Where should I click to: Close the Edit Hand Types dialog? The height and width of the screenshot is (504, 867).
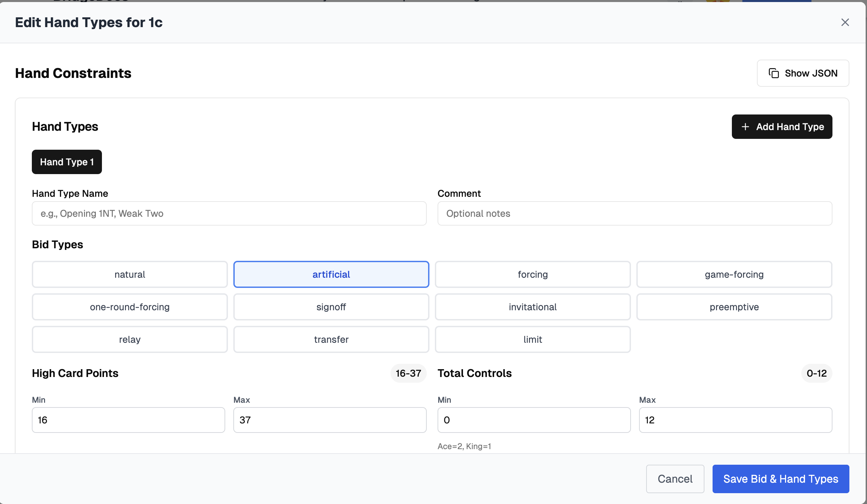(x=845, y=22)
